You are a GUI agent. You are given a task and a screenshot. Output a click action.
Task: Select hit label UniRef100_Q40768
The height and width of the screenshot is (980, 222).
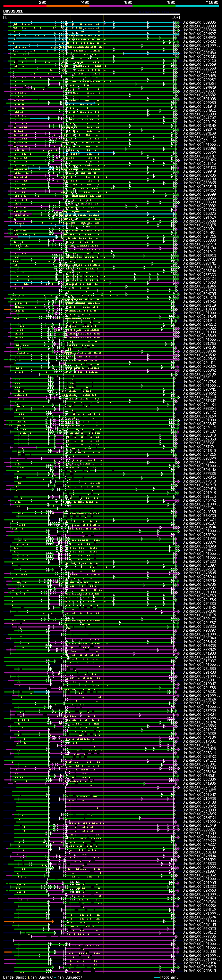coord(199,282)
